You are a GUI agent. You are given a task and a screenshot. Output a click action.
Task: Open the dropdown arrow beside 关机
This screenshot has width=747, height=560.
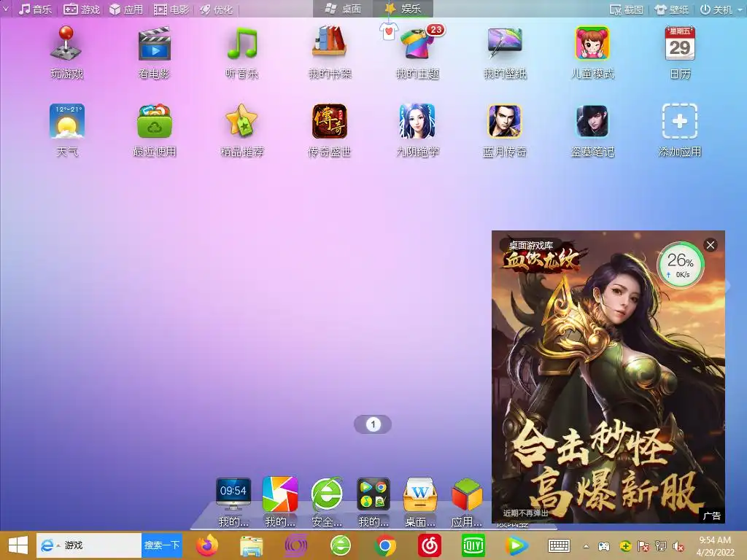(x=740, y=9)
